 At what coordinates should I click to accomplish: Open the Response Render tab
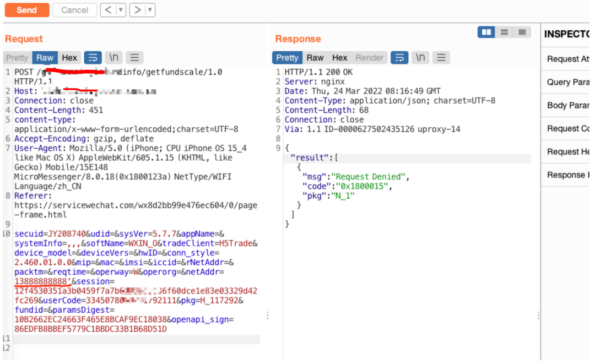click(x=369, y=58)
